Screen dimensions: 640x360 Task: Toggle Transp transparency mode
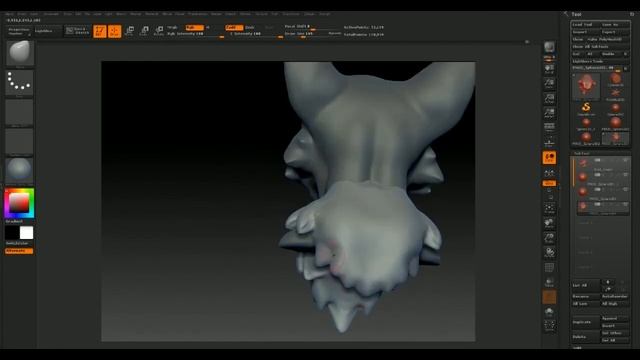tap(549, 282)
